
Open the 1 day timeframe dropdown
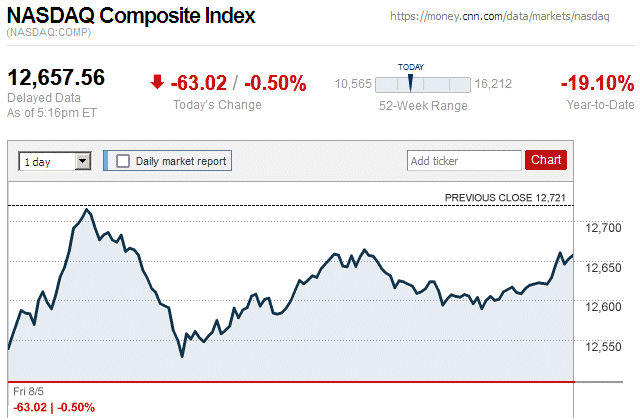(55, 160)
